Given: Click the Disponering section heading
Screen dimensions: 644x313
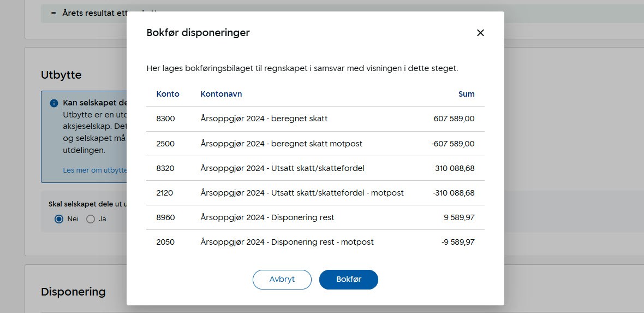Looking at the screenshot, I should pyautogui.click(x=73, y=292).
